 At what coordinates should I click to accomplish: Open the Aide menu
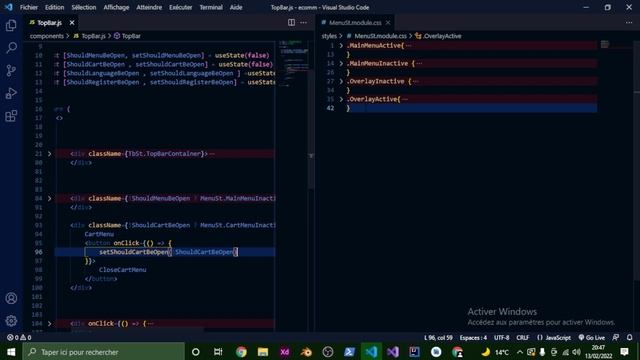coord(236,7)
